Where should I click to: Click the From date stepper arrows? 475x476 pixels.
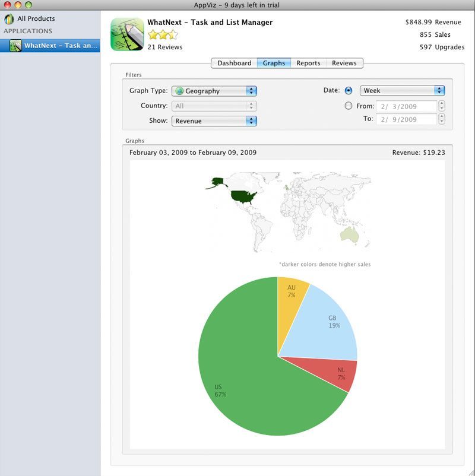pos(442,106)
